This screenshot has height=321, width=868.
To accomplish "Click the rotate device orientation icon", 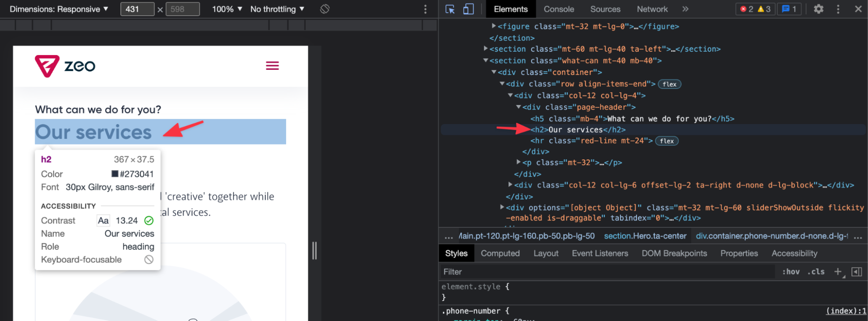I will (325, 9).
